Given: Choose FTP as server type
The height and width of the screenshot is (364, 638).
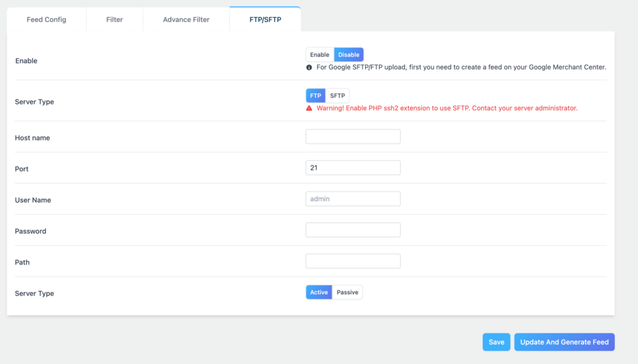Looking at the screenshot, I should [x=315, y=96].
